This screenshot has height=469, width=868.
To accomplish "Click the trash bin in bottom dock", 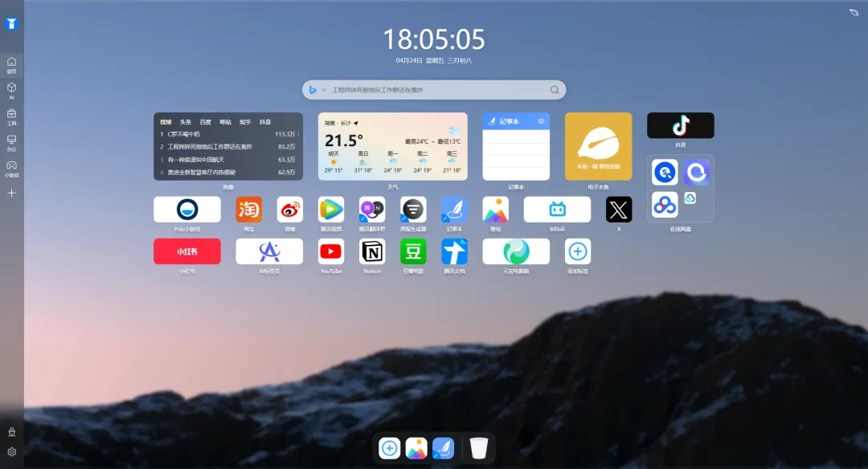I will 479,448.
